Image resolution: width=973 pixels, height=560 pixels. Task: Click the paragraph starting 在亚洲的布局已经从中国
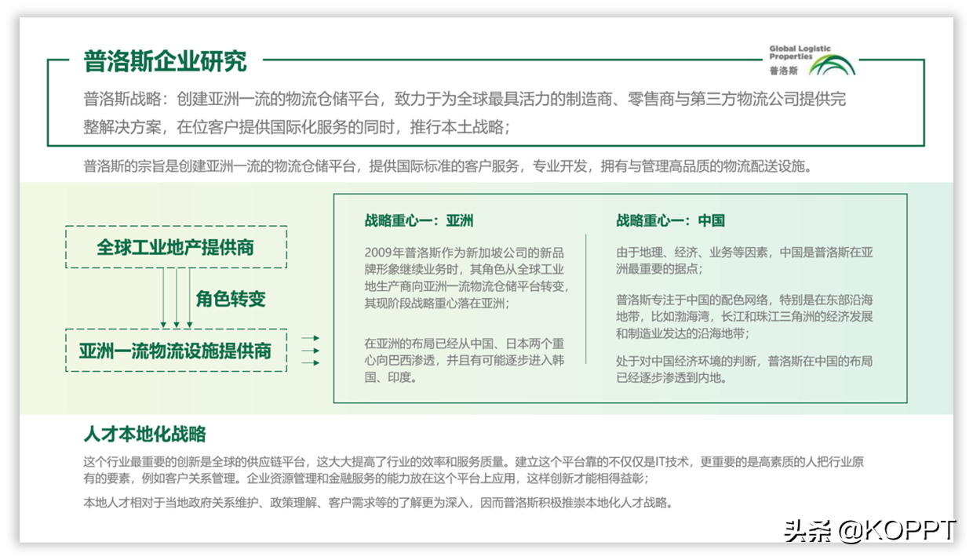[x=465, y=360]
